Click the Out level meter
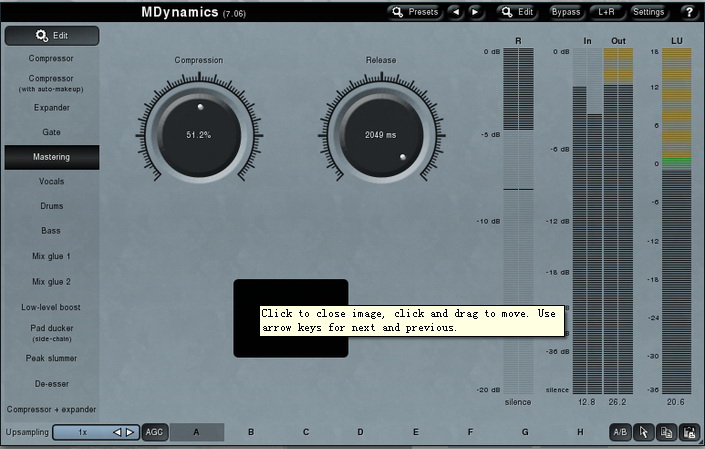 click(x=618, y=221)
